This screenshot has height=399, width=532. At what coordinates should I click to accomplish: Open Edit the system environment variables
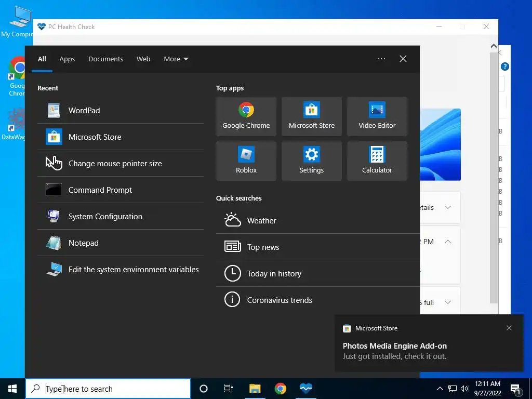point(121,270)
